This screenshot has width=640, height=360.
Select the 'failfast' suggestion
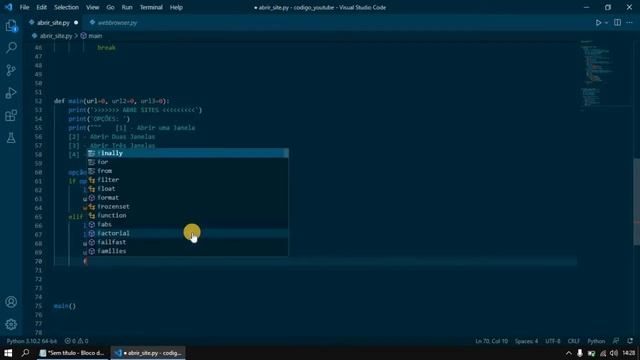188,242
